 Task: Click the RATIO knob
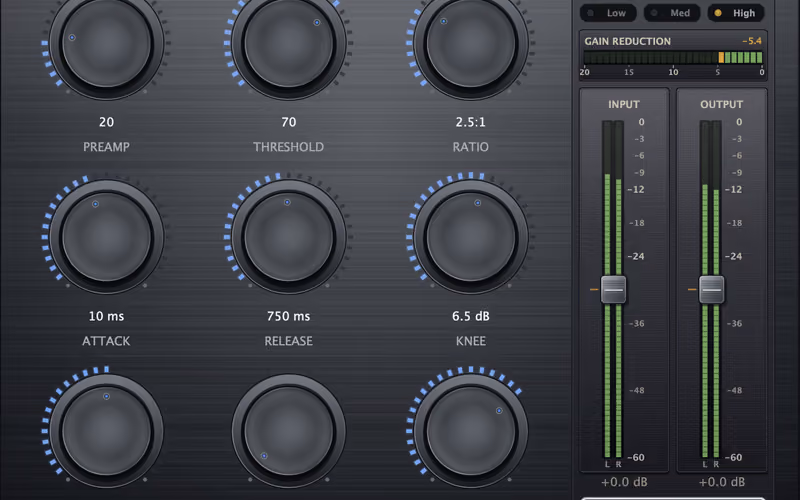point(470,43)
